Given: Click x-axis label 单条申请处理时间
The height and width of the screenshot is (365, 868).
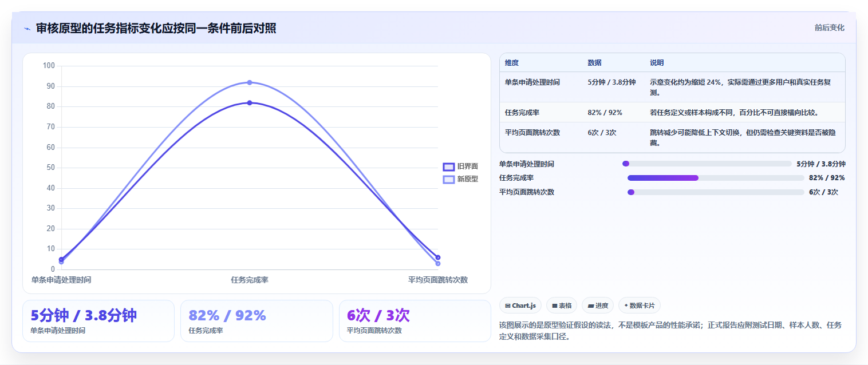Looking at the screenshot, I should [61, 280].
